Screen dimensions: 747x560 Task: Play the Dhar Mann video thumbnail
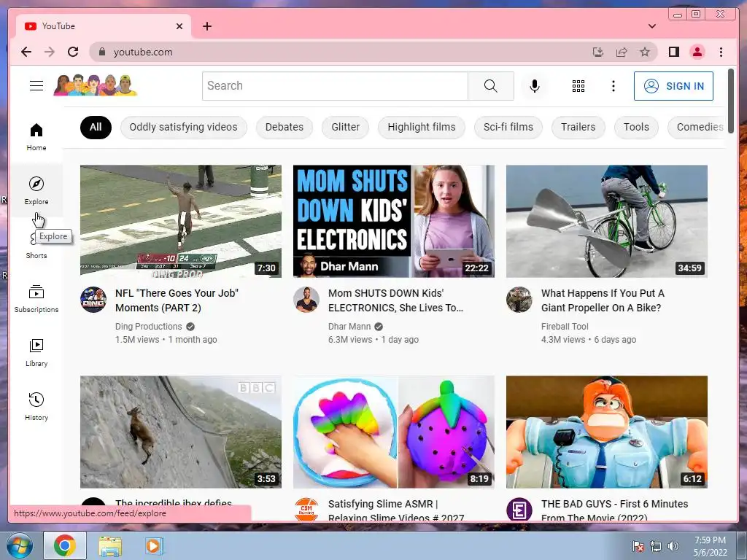coord(393,221)
